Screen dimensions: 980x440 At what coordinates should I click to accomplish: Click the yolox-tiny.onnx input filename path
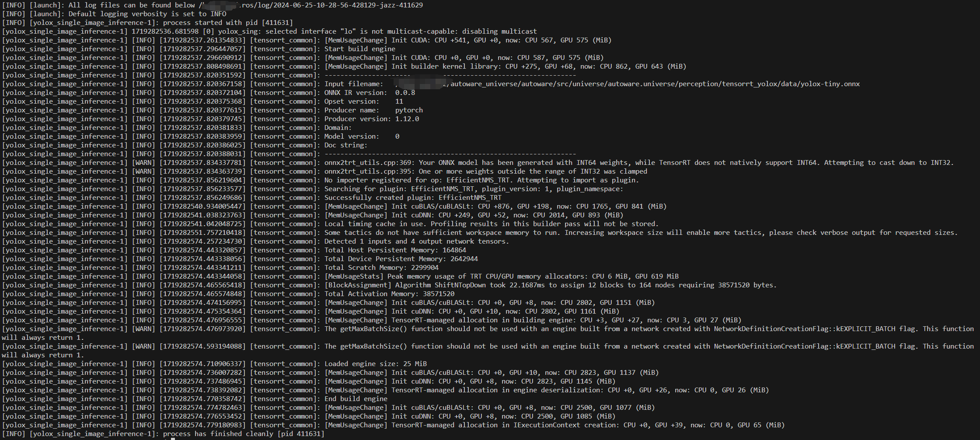(x=431, y=84)
